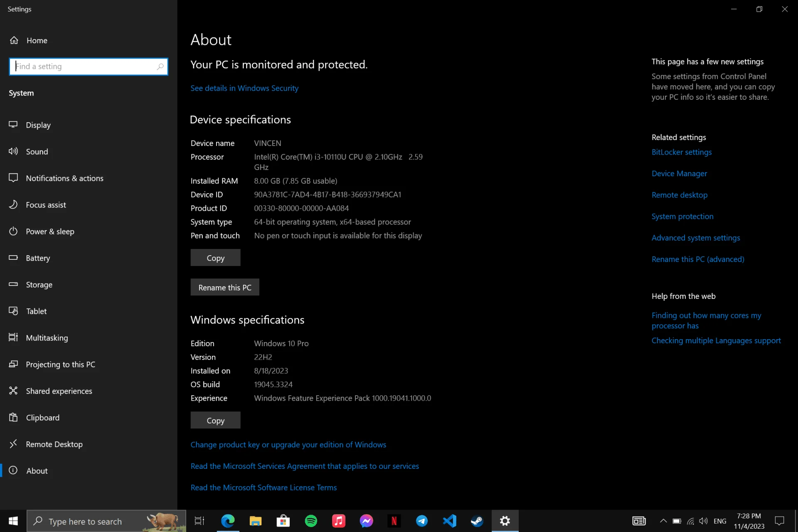The width and height of the screenshot is (798, 532).
Task: Click Rename this PC (advanced) link
Action: point(698,259)
